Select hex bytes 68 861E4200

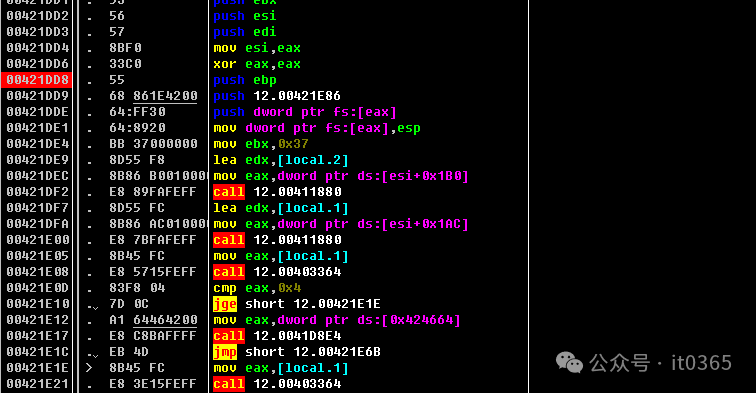tap(153, 95)
